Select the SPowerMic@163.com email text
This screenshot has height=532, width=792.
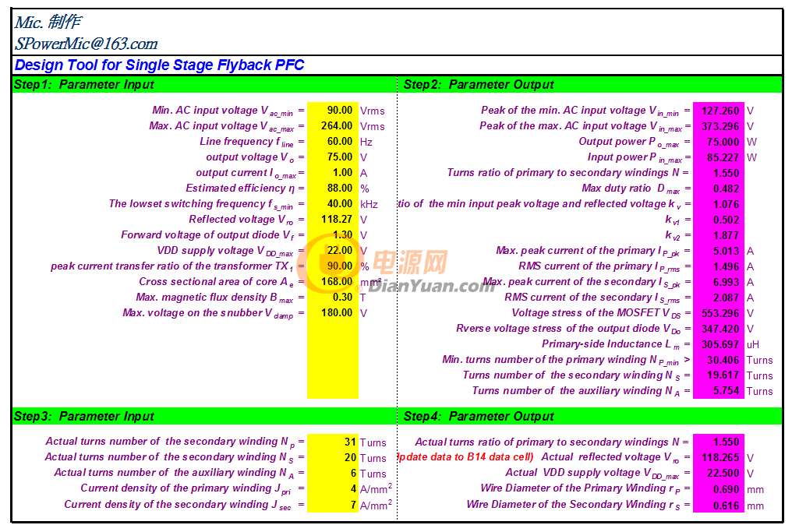pyautogui.click(x=86, y=44)
